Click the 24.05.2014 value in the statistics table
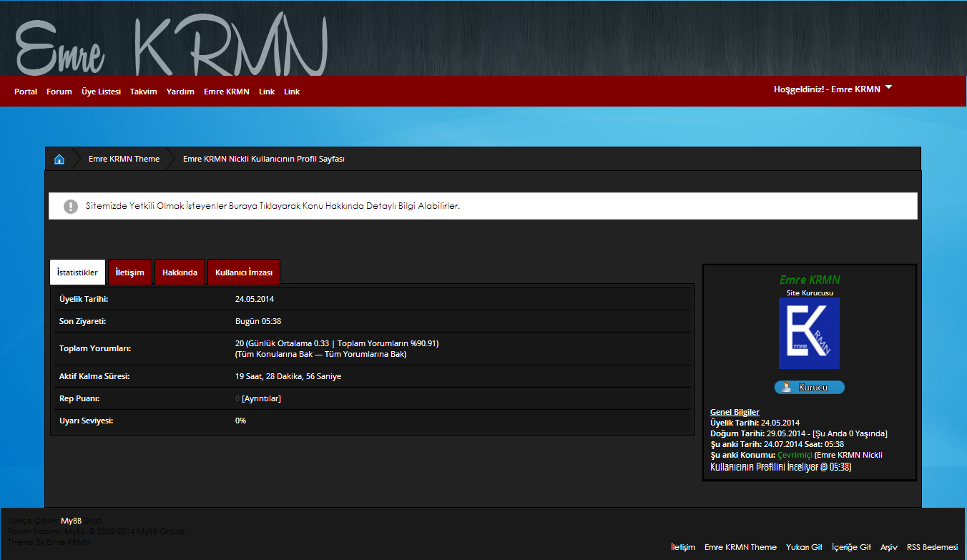 (255, 299)
